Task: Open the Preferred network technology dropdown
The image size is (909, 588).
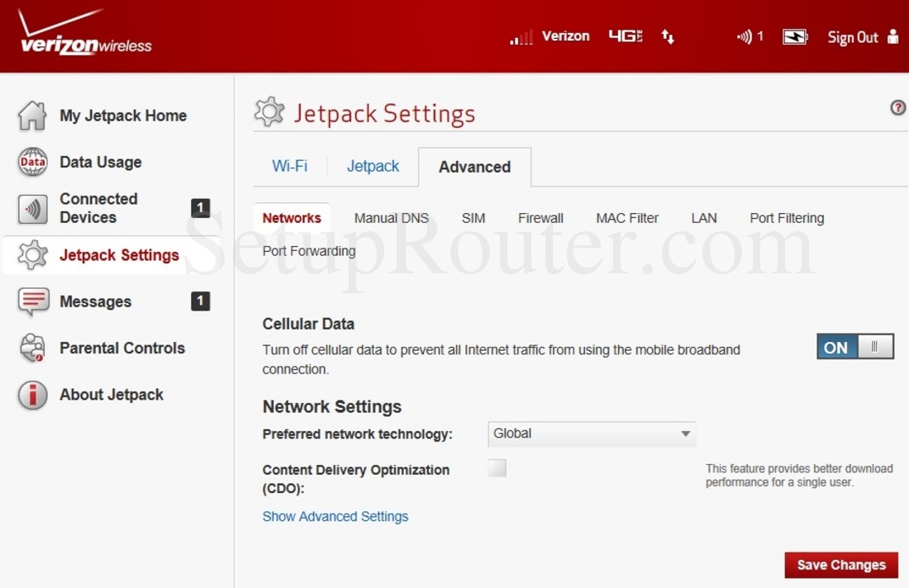Action: [x=592, y=434]
